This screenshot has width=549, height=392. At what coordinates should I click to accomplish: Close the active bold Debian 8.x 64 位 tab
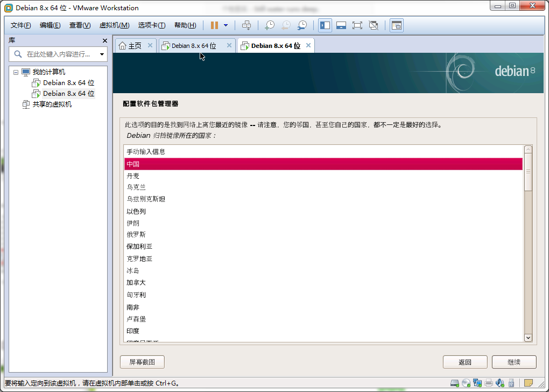click(308, 45)
